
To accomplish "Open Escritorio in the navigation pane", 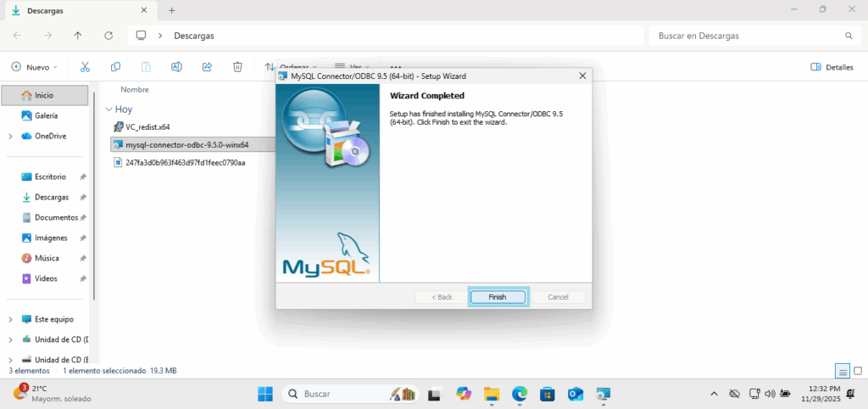I will point(50,176).
